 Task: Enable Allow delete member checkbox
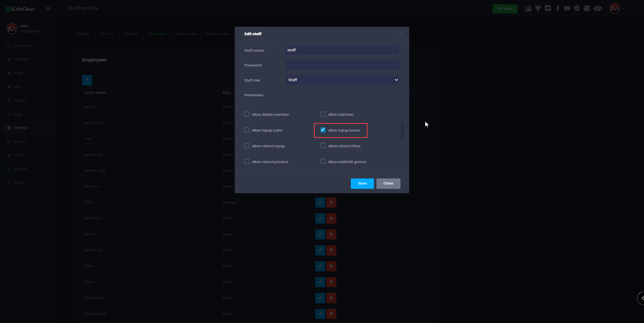point(247,114)
